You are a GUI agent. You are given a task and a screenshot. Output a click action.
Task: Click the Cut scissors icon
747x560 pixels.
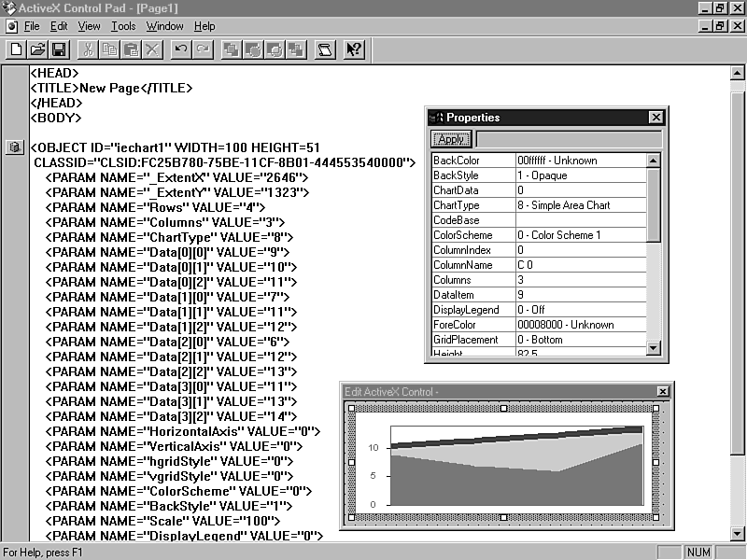click(88, 49)
